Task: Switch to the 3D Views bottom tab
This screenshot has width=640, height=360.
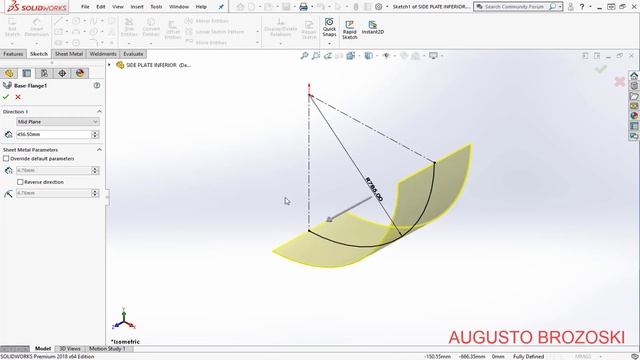Action: [70, 349]
